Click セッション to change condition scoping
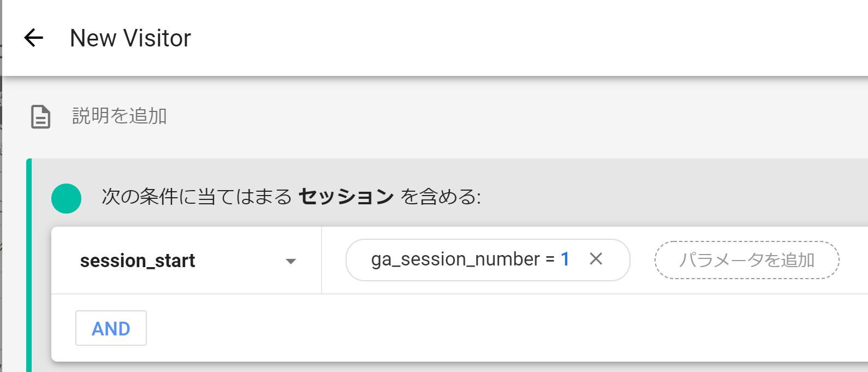Viewport: 868px width, 372px height. [346, 197]
